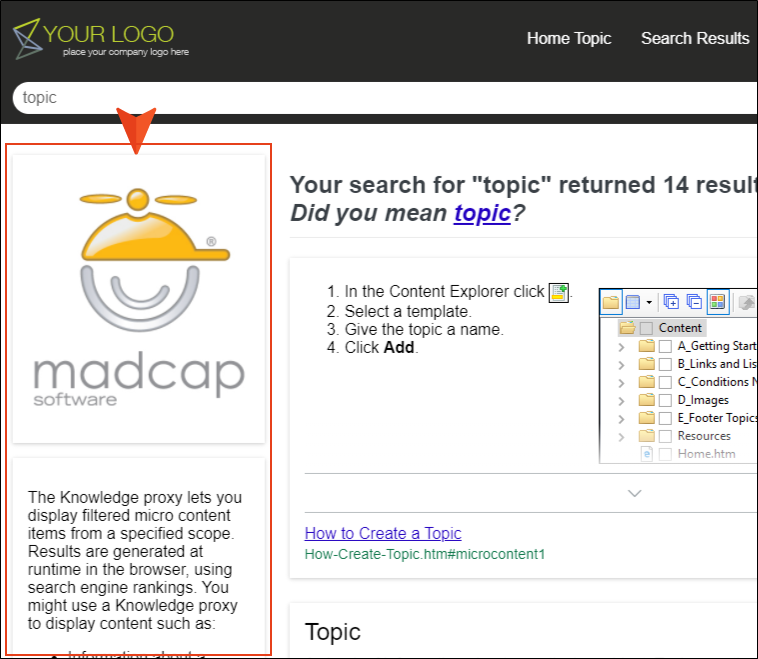Open the Search Results menu item

(695, 38)
